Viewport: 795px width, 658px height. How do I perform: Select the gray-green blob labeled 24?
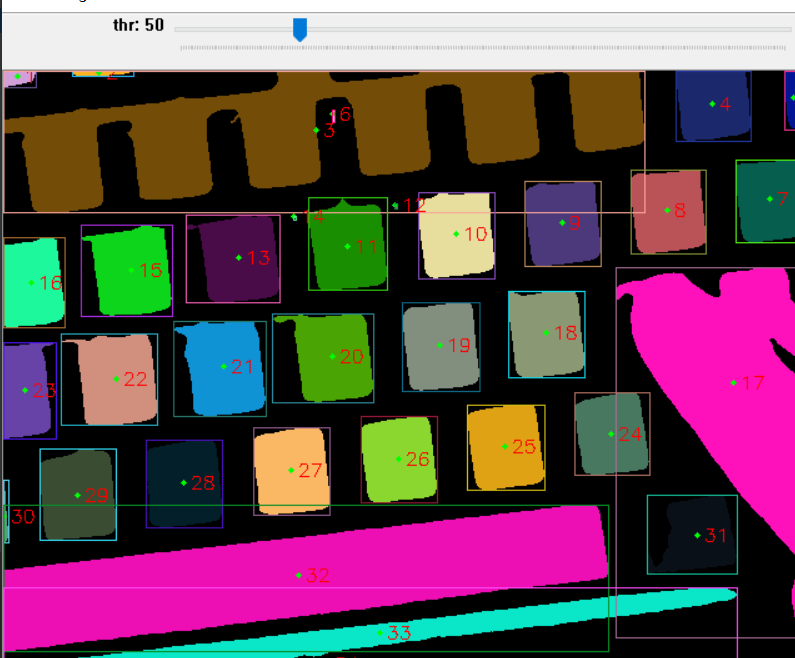click(x=612, y=433)
